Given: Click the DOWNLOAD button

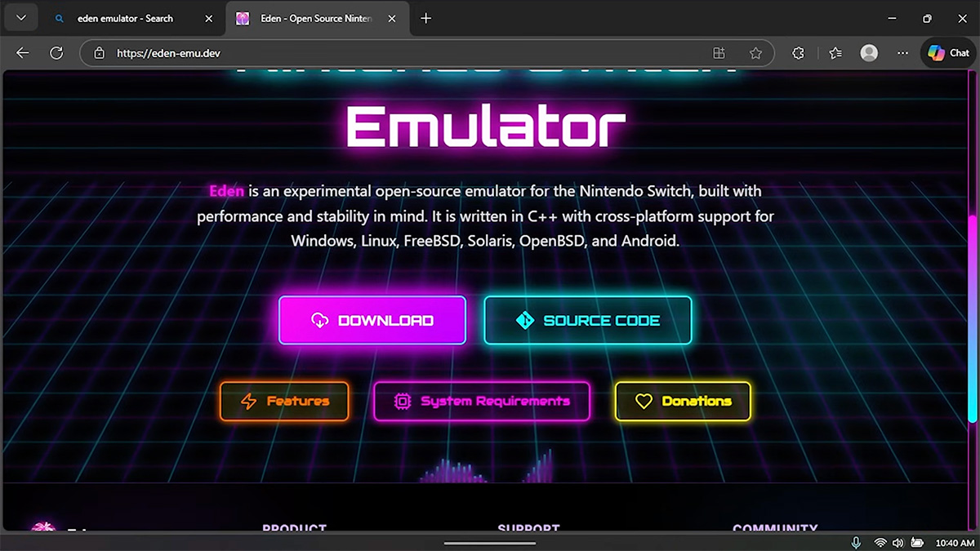Looking at the screenshot, I should [372, 320].
